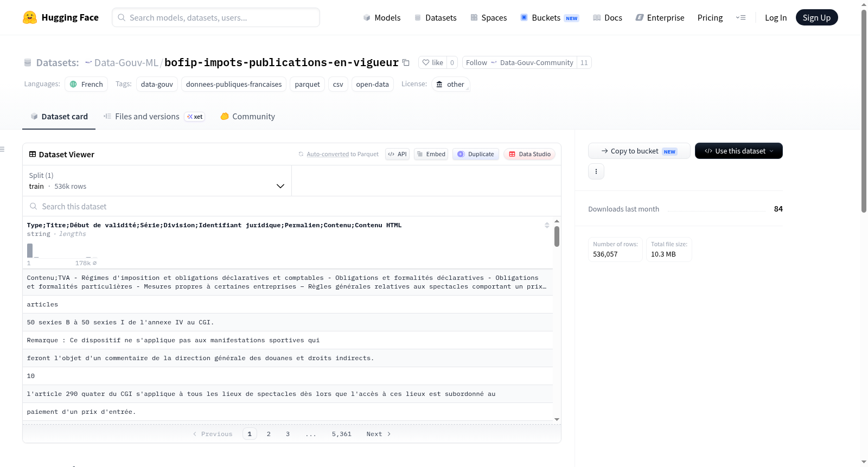Click the string lengths histogram bar
This screenshot has width=868, height=467.
[30, 251]
